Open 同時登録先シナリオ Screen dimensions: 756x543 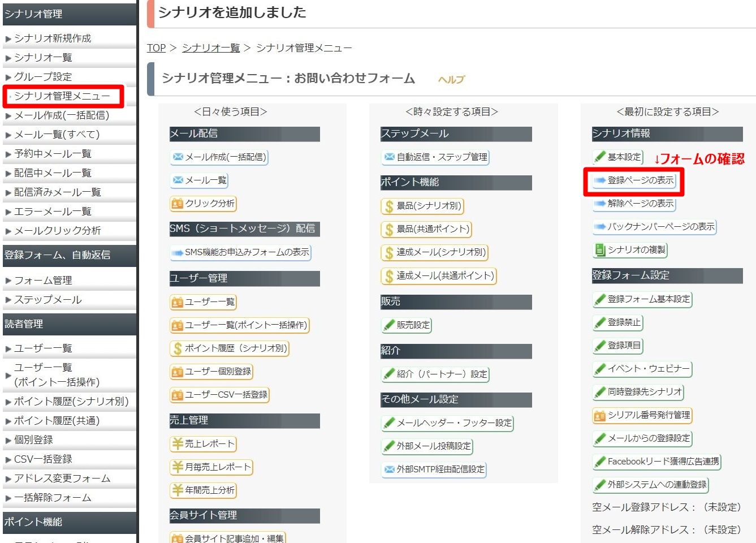pos(638,392)
